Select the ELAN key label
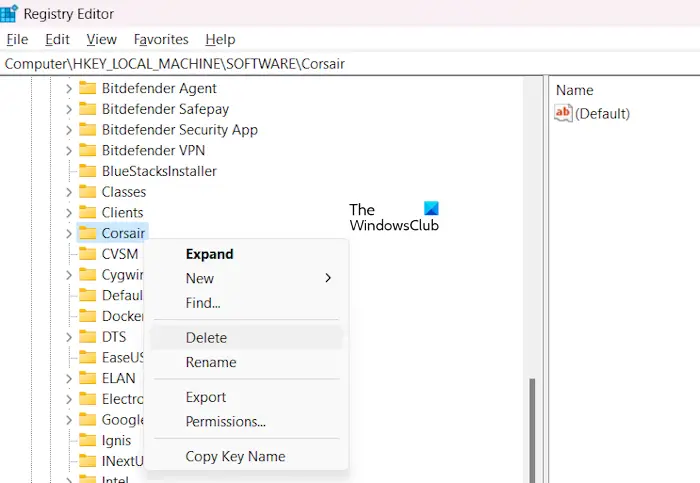The image size is (700, 483). [x=118, y=378]
